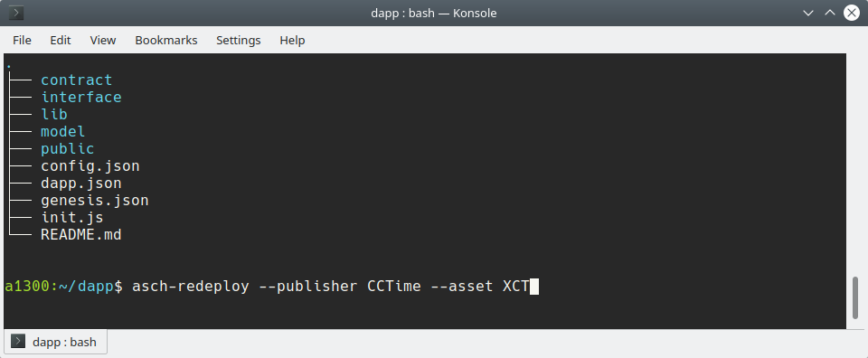
Task: Open the Settings menu
Action: click(x=238, y=41)
